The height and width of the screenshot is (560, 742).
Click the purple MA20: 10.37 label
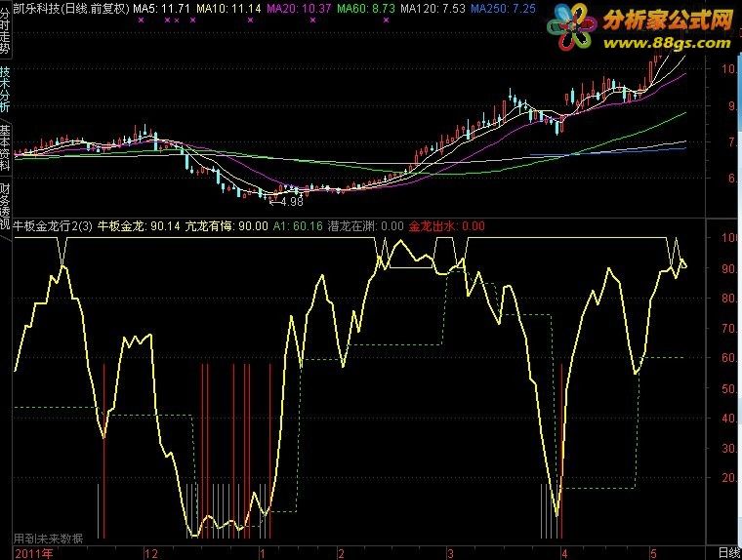299,8
